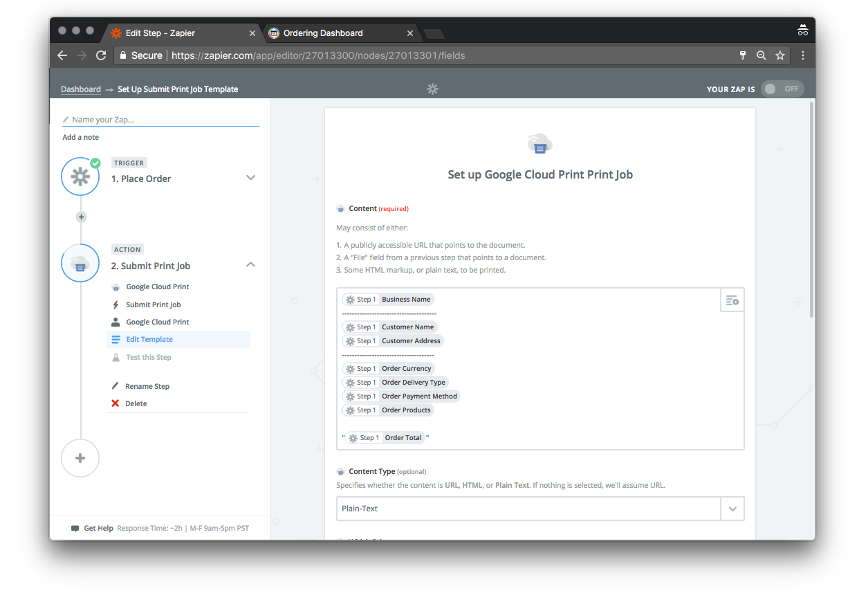Screen dimensions: 868x593
Task: Select the Order Products field pill
Action: coord(388,410)
